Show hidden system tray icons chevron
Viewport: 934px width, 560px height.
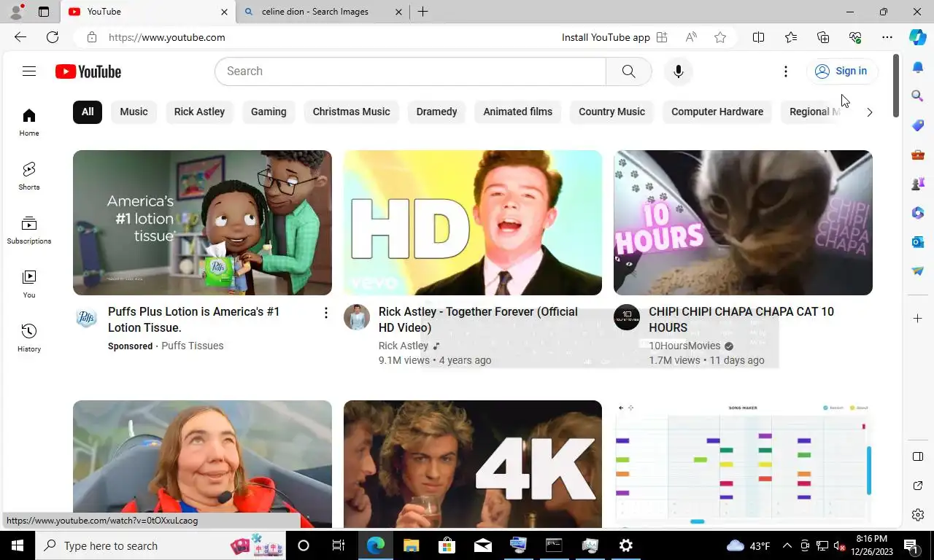[x=787, y=545]
